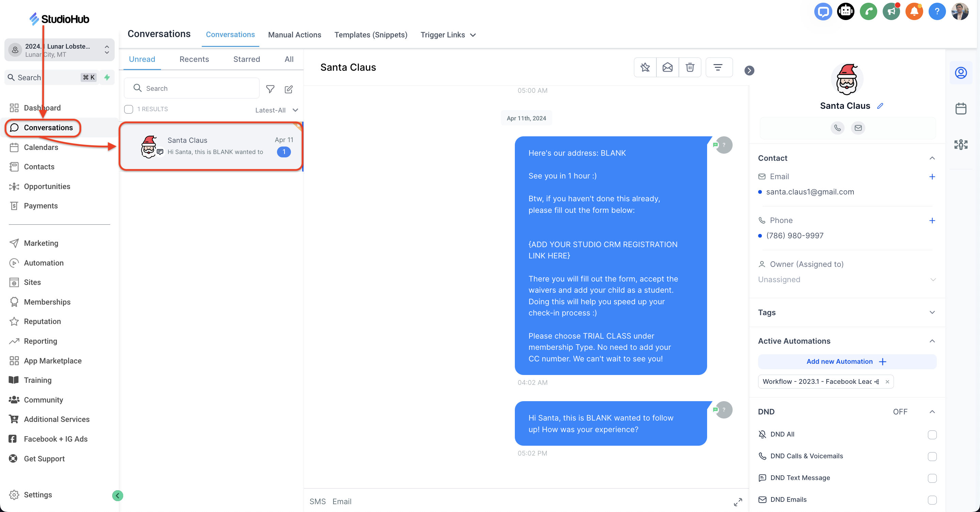Image resolution: width=980 pixels, height=512 pixels.
Task: Open the Latest-All sort dropdown
Action: (277, 110)
